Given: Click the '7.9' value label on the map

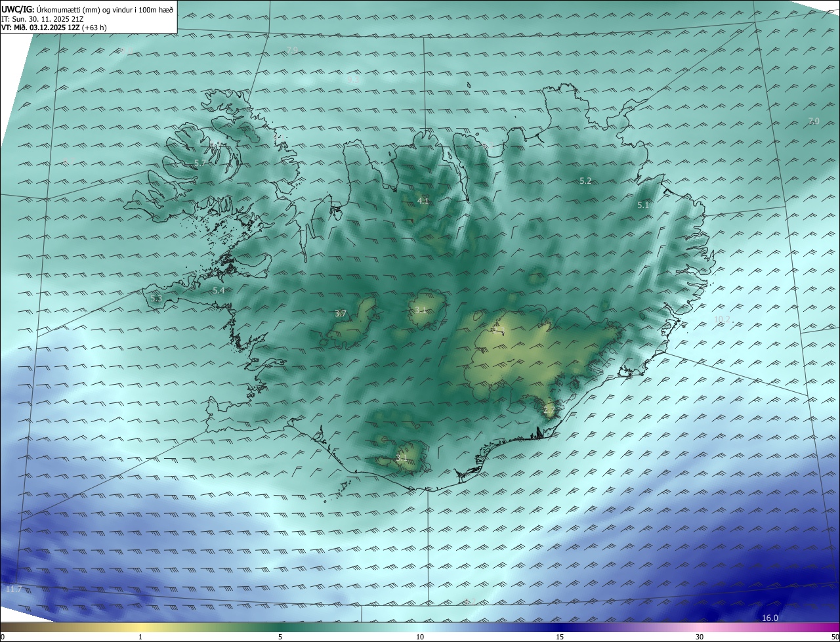Looking at the screenshot, I should tap(292, 51).
